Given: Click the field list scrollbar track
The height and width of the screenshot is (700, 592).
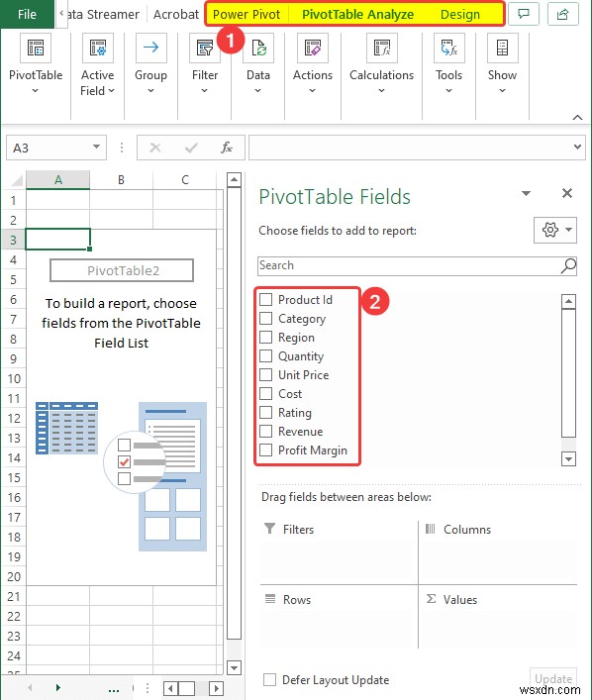Looking at the screenshot, I should (x=568, y=444).
